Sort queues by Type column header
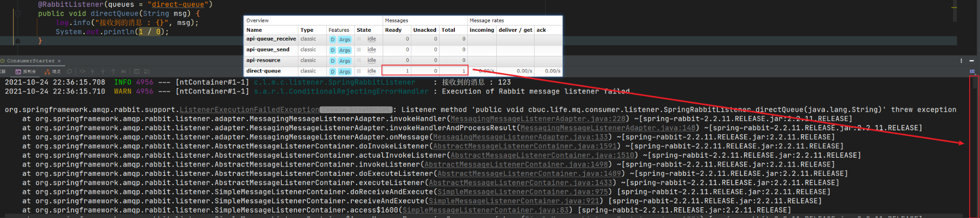Image resolution: width=980 pixels, height=218 pixels. pos(307,30)
